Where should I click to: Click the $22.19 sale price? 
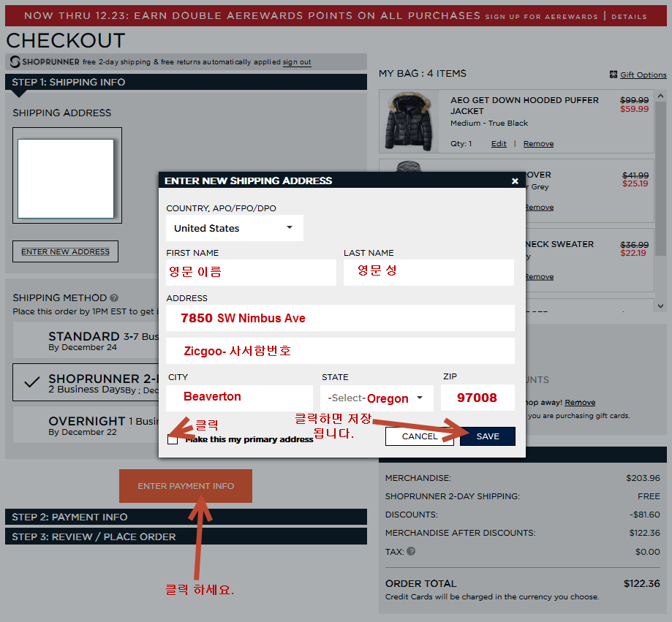(633, 253)
